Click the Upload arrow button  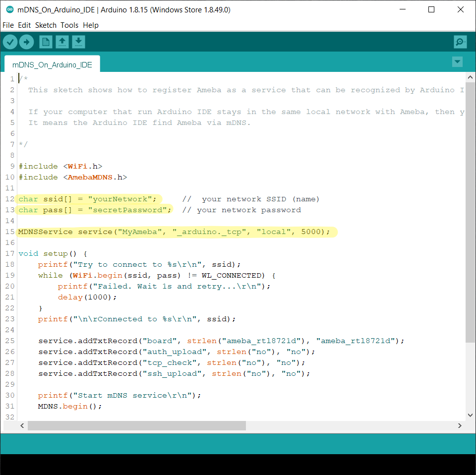click(26, 42)
